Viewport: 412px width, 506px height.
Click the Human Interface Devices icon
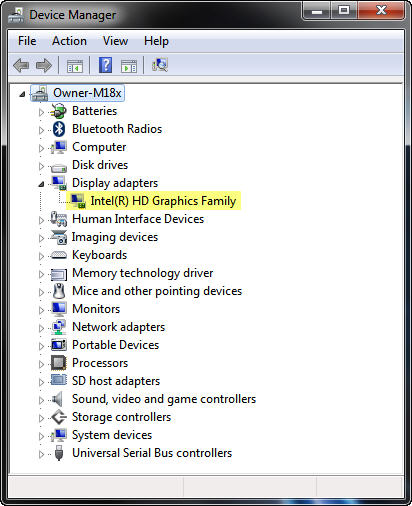(x=59, y=219)
